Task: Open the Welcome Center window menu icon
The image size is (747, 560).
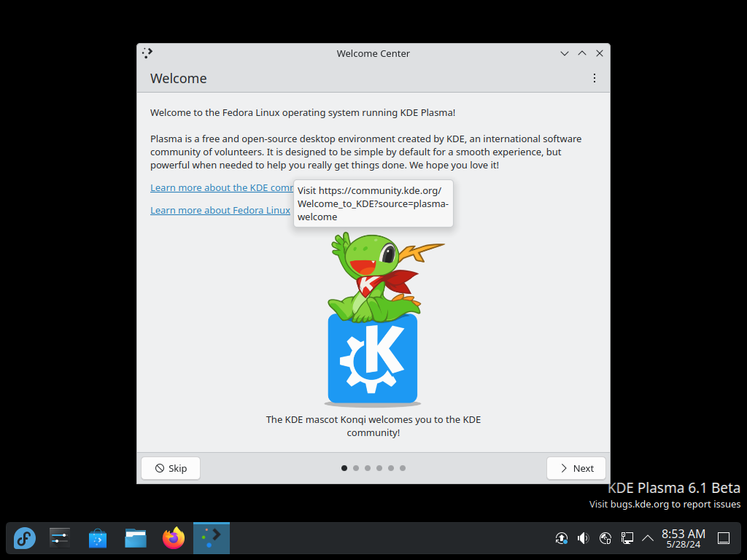Action: pyautogui.click(x=147, y=52)
